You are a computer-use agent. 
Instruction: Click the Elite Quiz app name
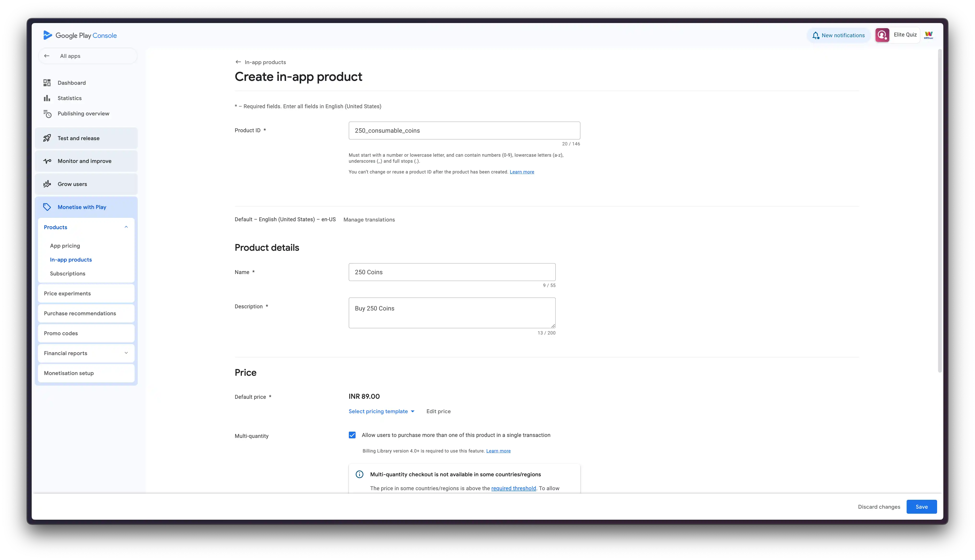(905, 35)
